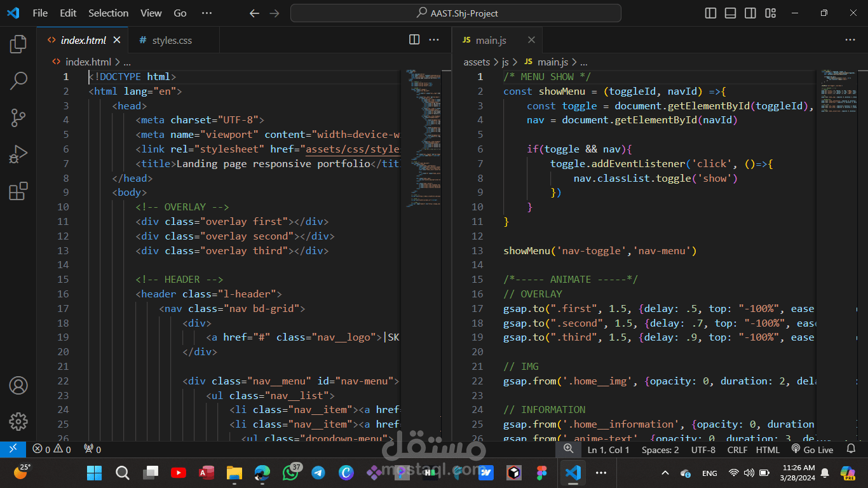
Task: Toggle the primary side bar
Action: click(x=710, y=12)
